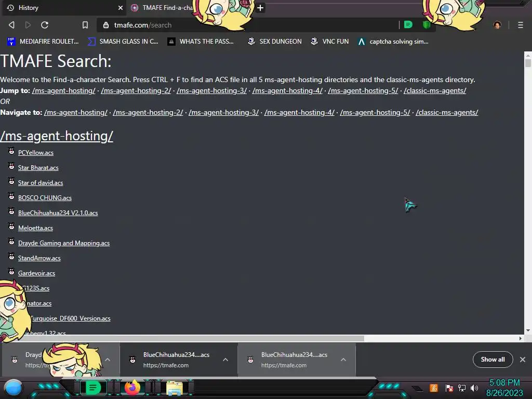
Task: Click the network tray icon
Action: click(x=462, y=388)
